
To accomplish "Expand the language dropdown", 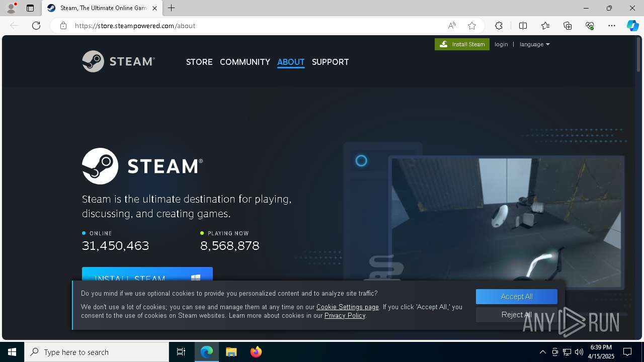I will 534,44.
